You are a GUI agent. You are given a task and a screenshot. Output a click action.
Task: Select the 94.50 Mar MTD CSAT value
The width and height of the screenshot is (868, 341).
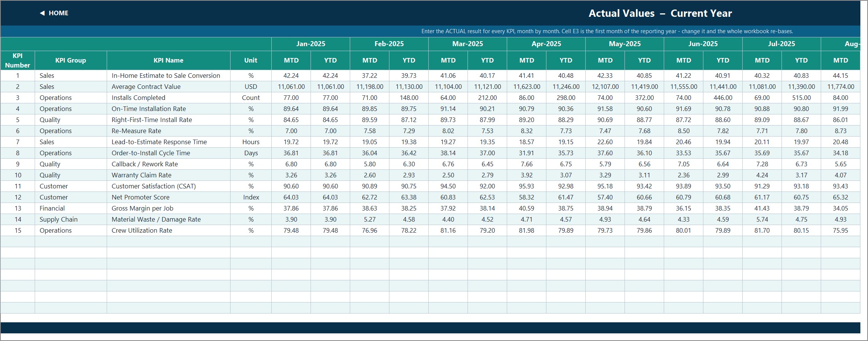(x=448, y=186)
